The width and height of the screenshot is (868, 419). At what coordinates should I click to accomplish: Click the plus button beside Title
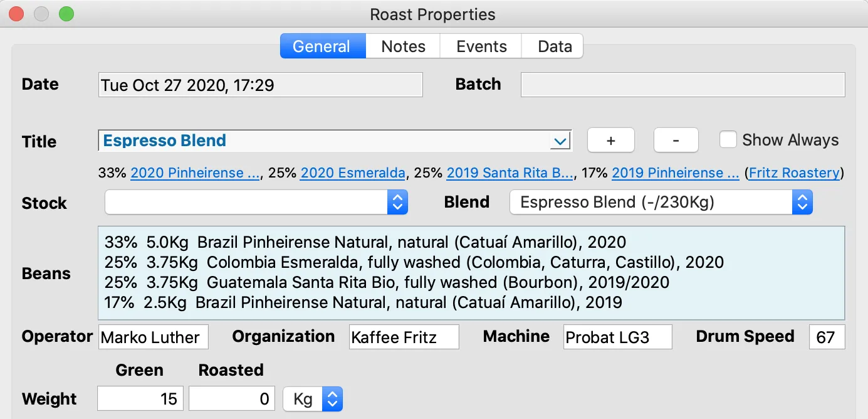click(610, 141)
